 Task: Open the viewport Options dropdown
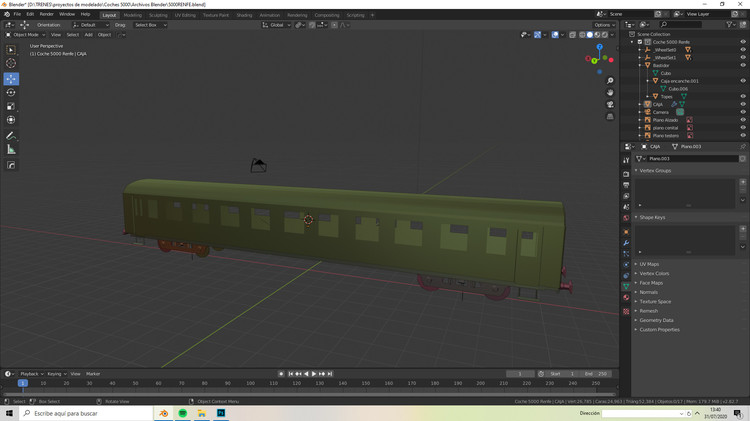(x=604, y=25)
